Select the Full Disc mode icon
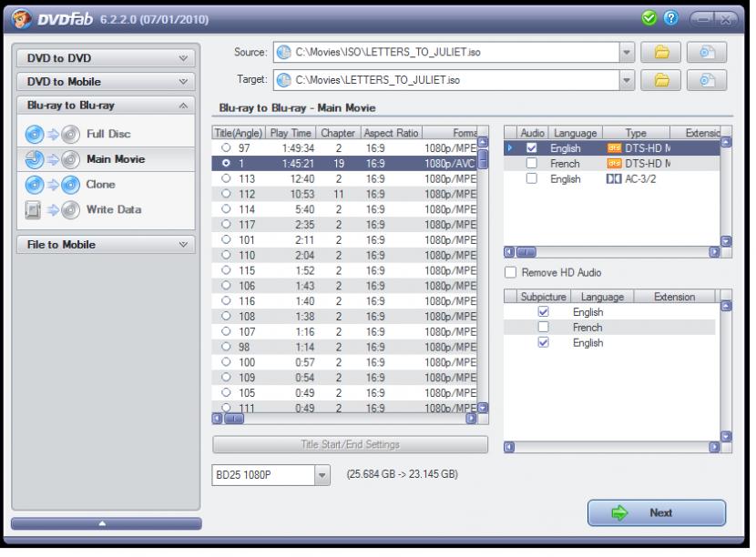 pyautogui.click(x=45, y=134)
